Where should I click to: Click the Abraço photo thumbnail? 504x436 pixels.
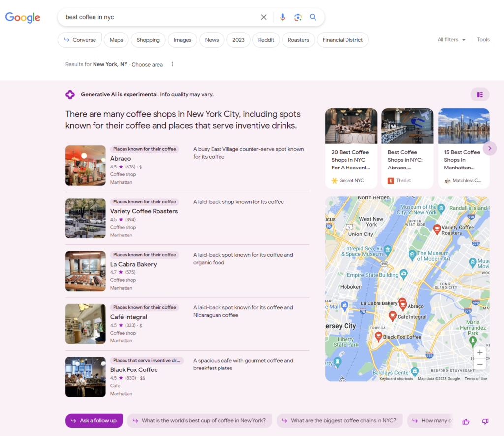coord(86,166)
